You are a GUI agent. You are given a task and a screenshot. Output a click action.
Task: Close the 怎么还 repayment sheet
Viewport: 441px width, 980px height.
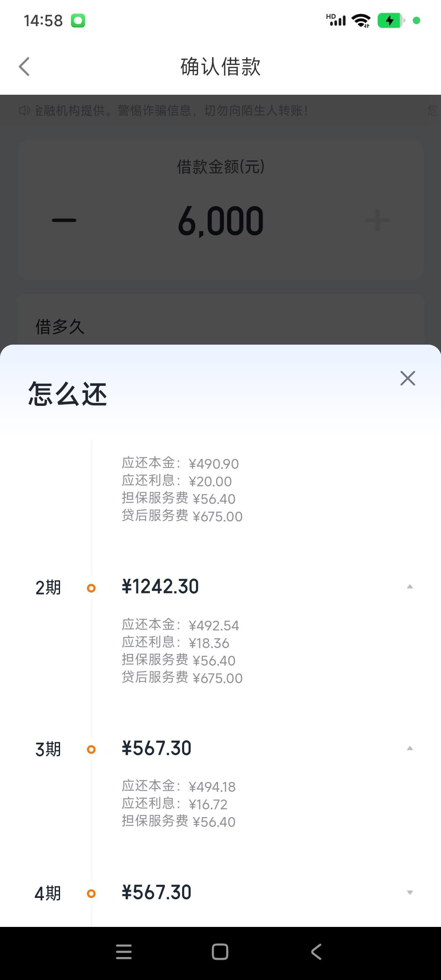tap(408, 378)
